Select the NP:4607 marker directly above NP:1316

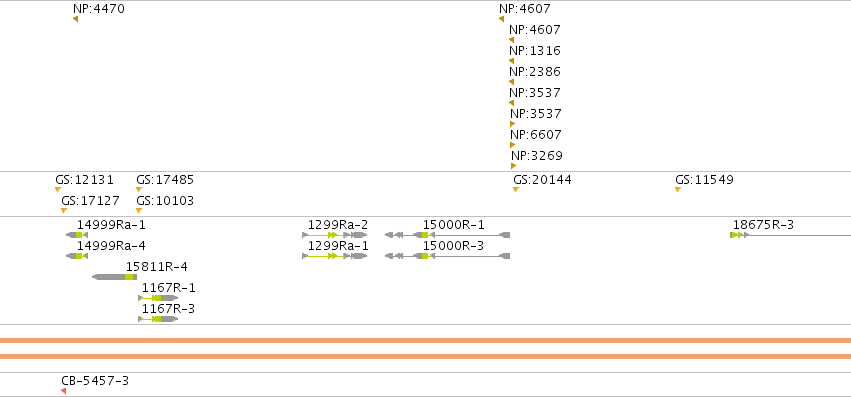511,40
